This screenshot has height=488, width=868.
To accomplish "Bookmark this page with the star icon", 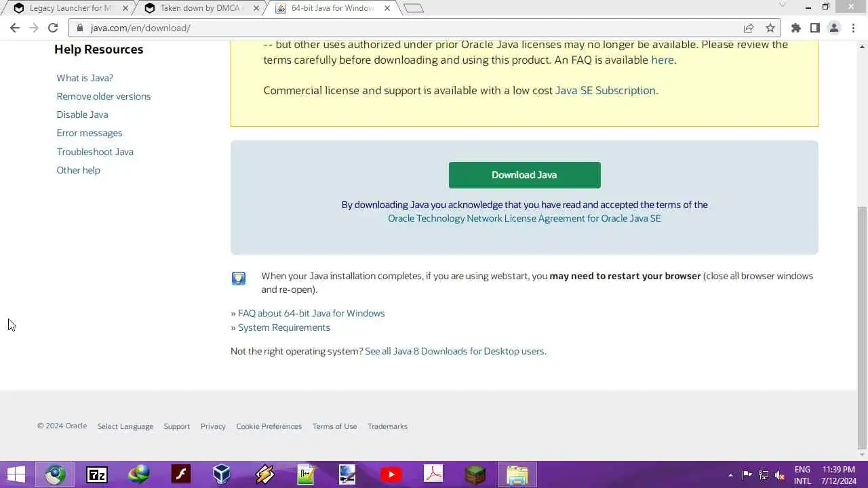I will point(770,28).
